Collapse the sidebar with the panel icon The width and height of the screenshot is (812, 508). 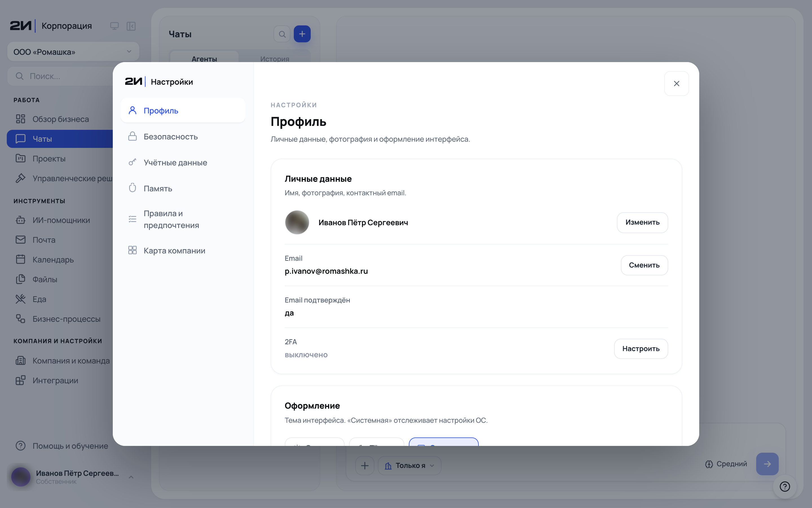click(x=131, y=26)
